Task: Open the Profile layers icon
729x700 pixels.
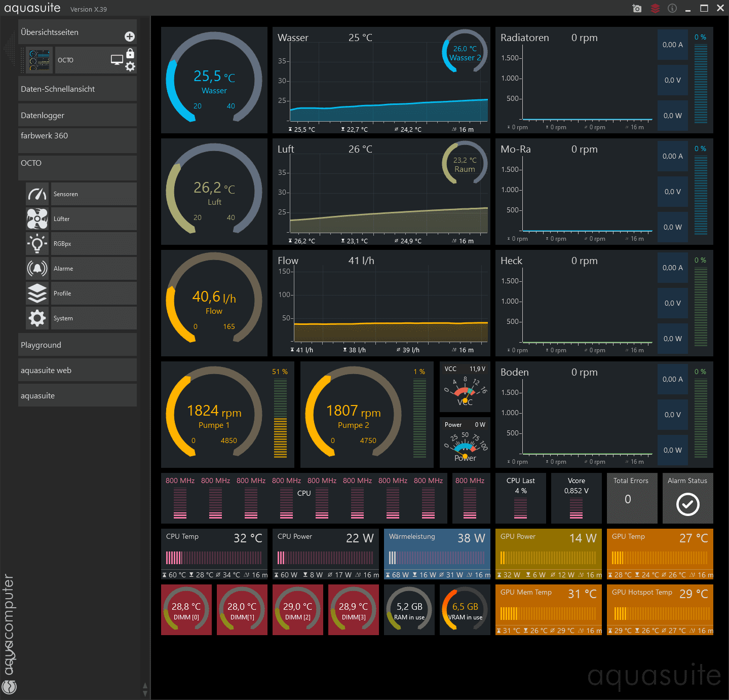Action: (37, 293)
